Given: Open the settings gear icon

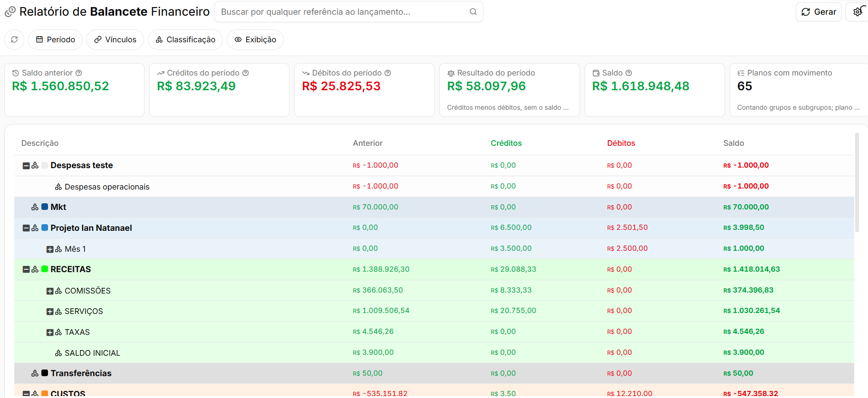Looking at the screenshot, I should [858, 12].
